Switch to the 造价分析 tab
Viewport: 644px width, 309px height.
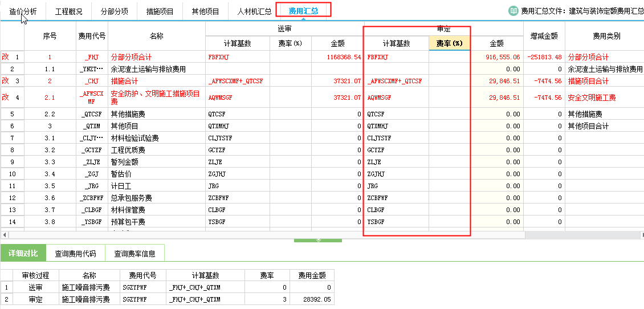click(23, 11)
